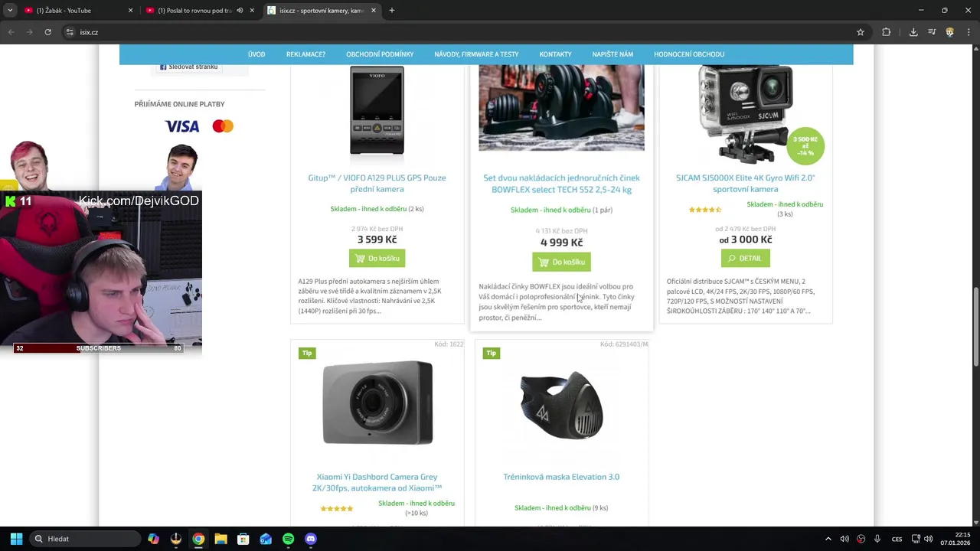Viewport: 980px width, 551px height.
Task: Open the clock showing 22:15
Action: 957,539
